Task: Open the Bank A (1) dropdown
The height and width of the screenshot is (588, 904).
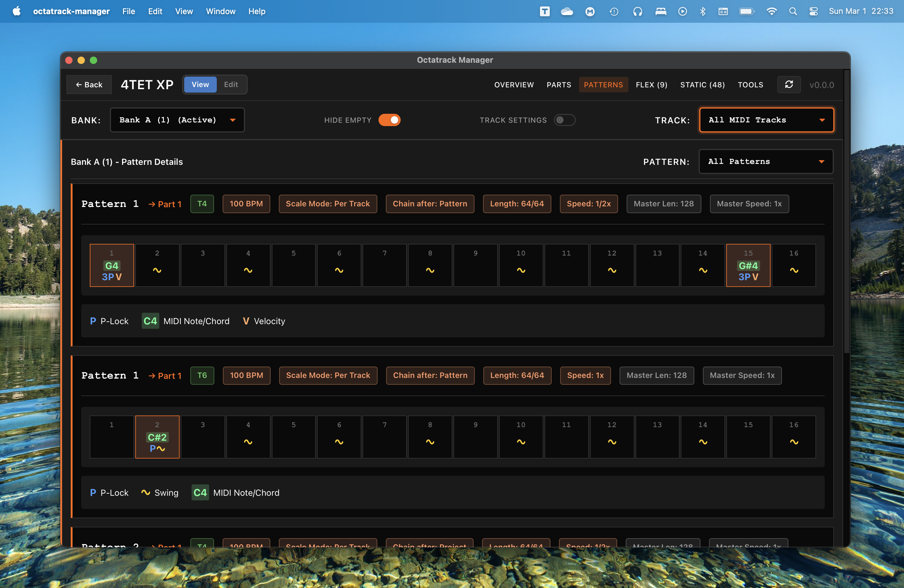Action: pos(176,120)
